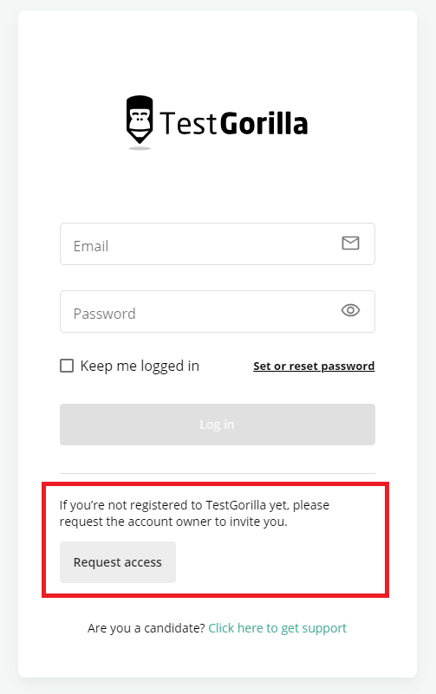Click the 'Password' placeholder text

click(104, 313)
